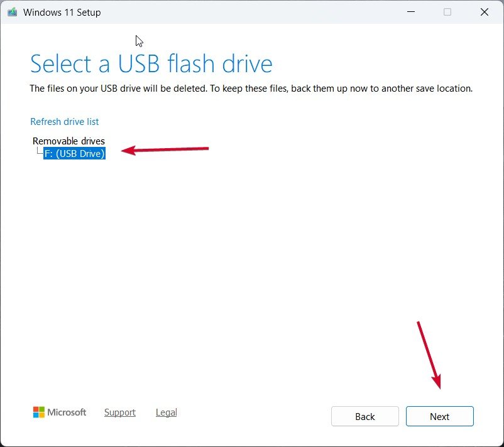Viewport: 504px width, 447px height.
Task: Minimize the Windows 11 Setup window
Action: click(410, 12)
